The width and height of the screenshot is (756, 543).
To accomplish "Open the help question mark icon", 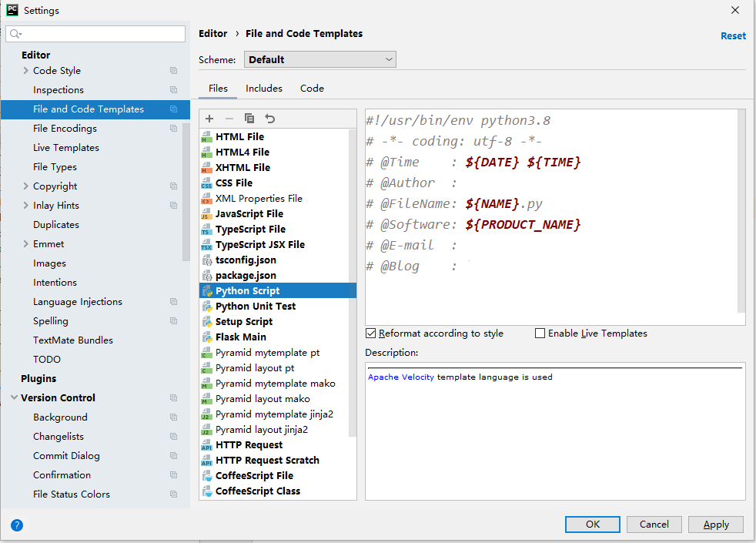I will coord(17,525).
